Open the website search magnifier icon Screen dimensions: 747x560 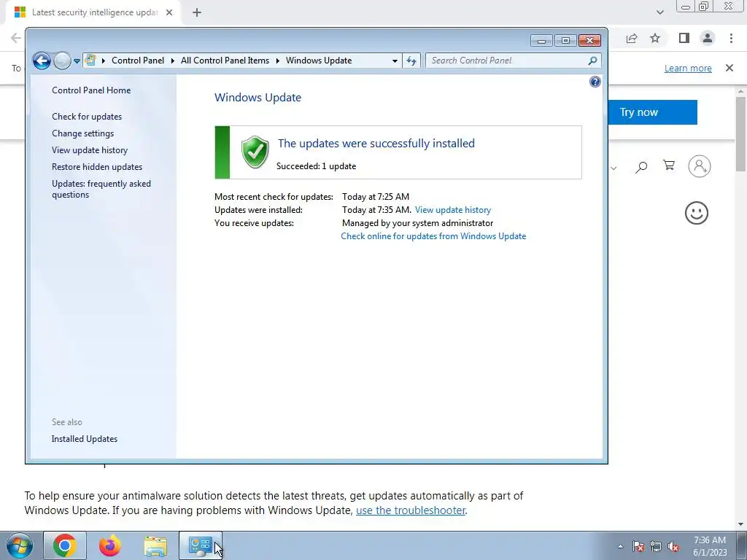click(x=641, y=167)
